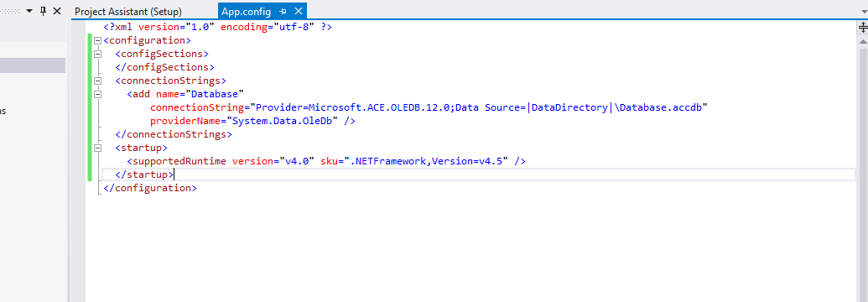Switch to the Project Assistant (Setup) tab

tap(127, 11)
